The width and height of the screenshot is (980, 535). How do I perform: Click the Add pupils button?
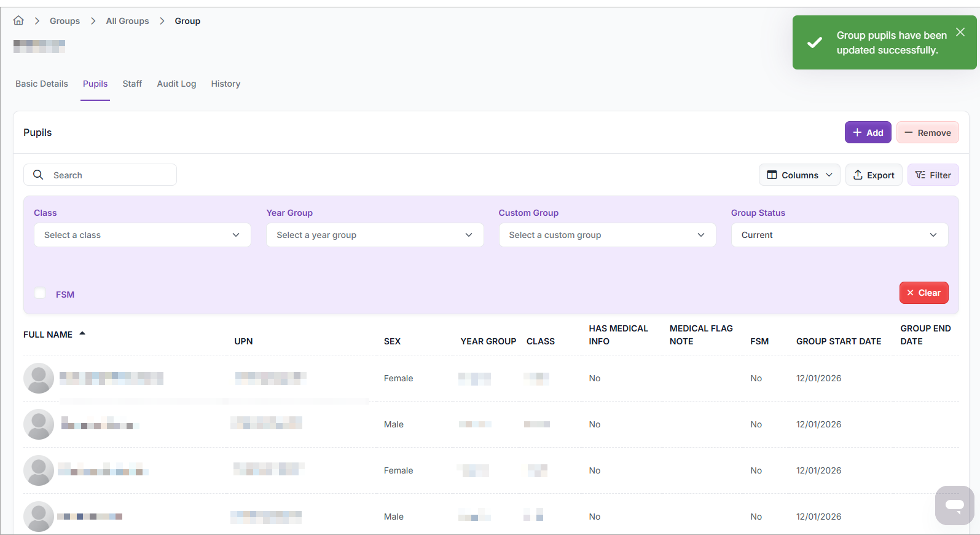click(x=867, y=133)
